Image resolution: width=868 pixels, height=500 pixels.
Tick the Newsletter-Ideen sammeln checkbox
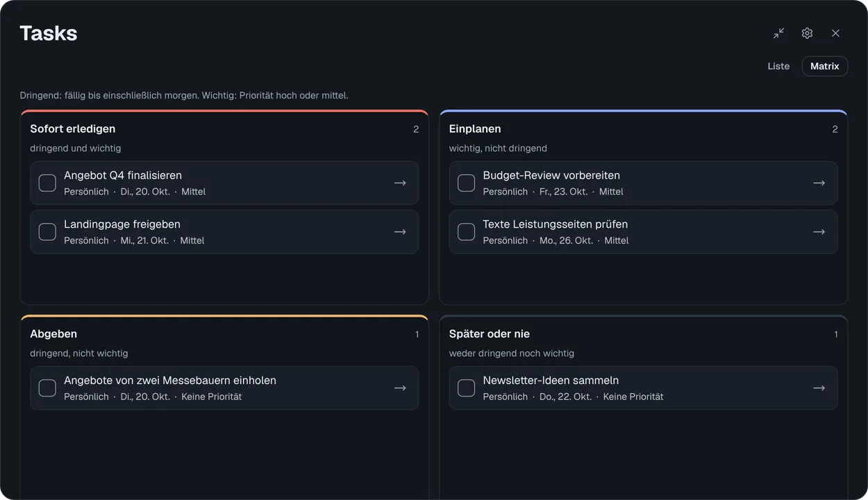click(x=467, y=388)
